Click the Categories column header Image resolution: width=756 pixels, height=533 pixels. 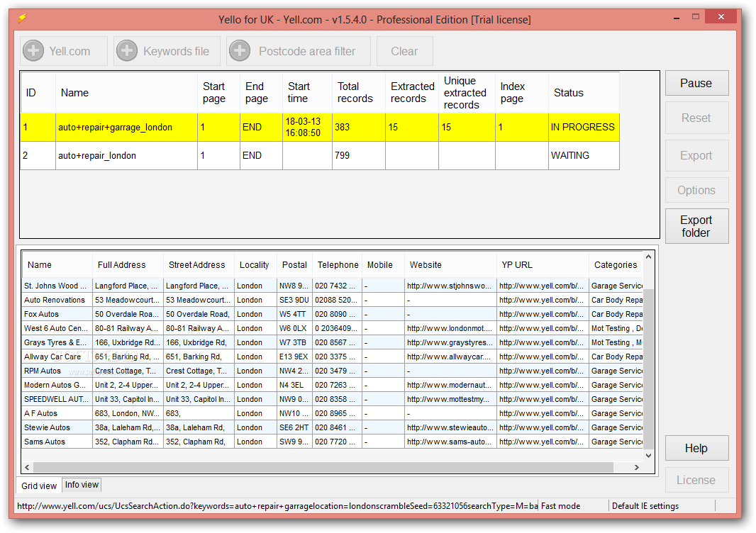pyautogui.click(x=616, y=265)
